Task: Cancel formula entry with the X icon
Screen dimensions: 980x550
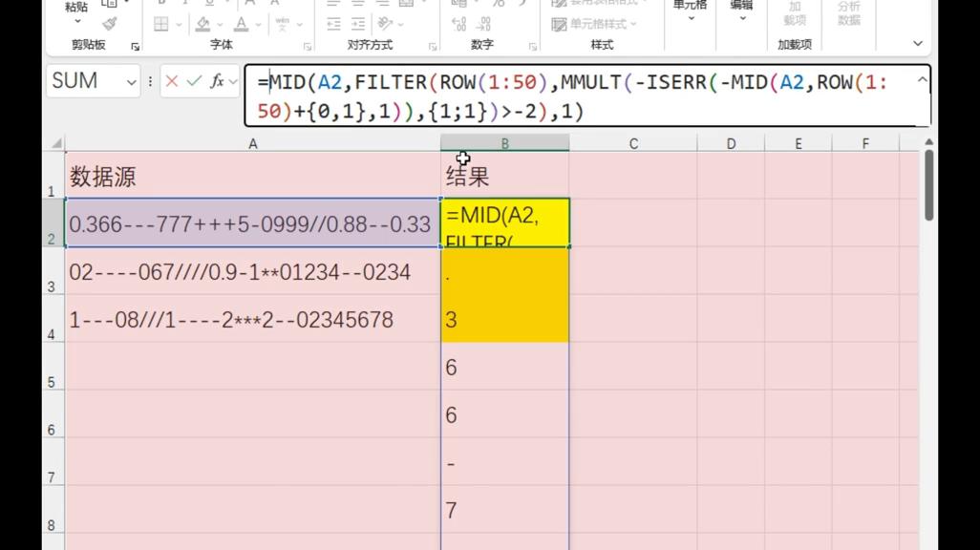Action: pos(172,80)
